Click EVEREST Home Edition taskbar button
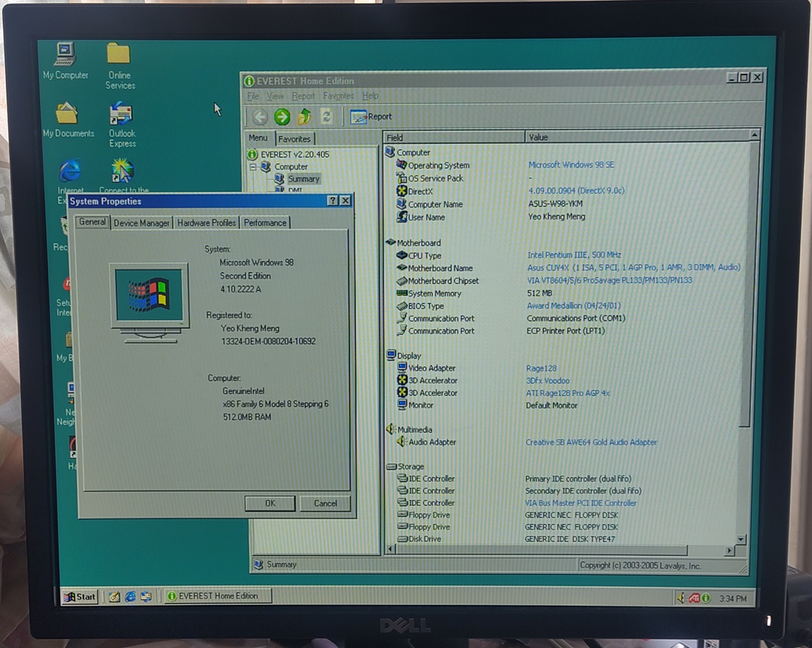Viewport: 812px width, 648px height. click(x=218, y=596)
